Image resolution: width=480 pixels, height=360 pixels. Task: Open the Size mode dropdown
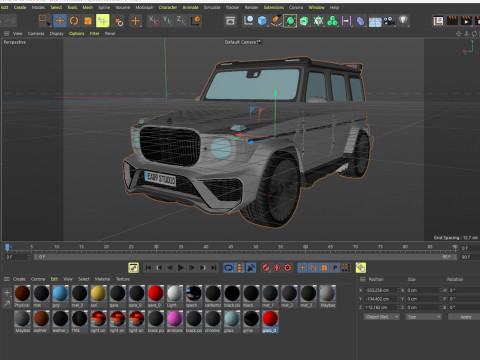click(424, 317)
